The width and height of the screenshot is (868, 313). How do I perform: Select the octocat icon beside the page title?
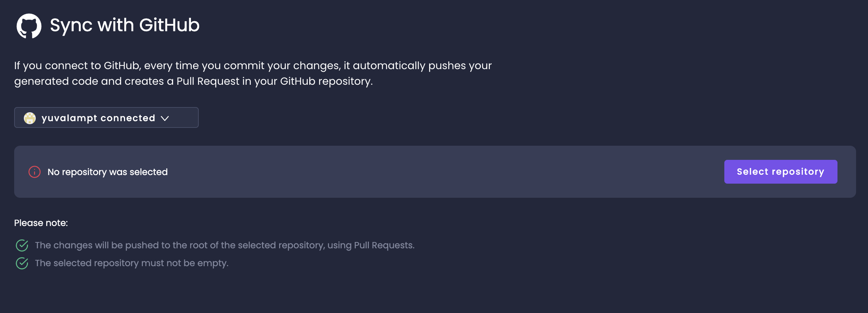[x=29, y=25]
